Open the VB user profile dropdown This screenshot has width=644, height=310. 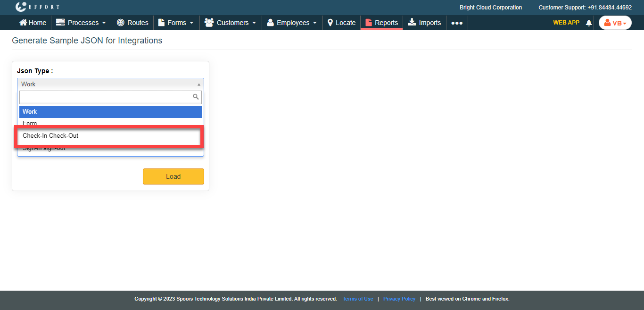615,23
